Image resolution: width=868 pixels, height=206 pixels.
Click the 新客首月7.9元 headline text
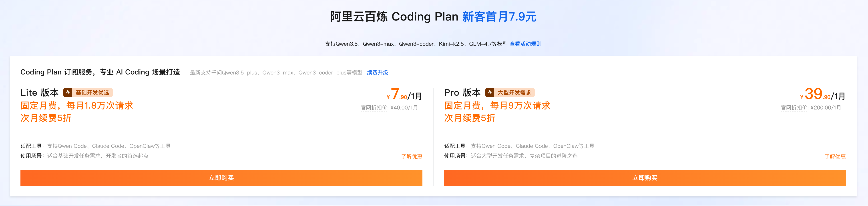tap(499, 16)
